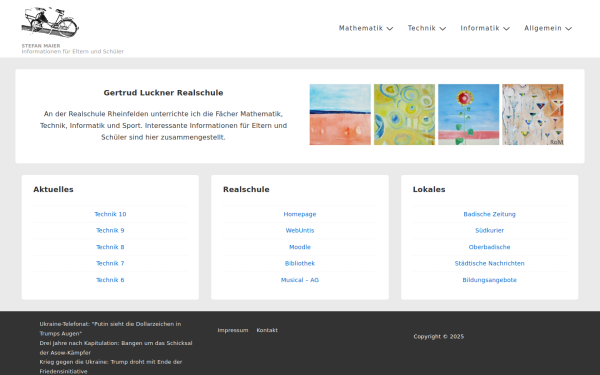The width and height of the screenshot is (600, 375).
Task: Open the cocktail glasses painting
Action: 533,114
